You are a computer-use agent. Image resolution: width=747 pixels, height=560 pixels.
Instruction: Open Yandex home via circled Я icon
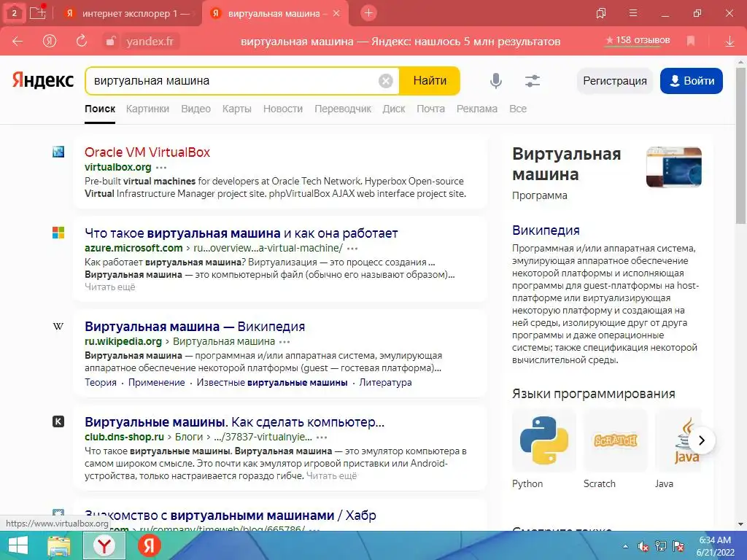[x=49, y=42]
